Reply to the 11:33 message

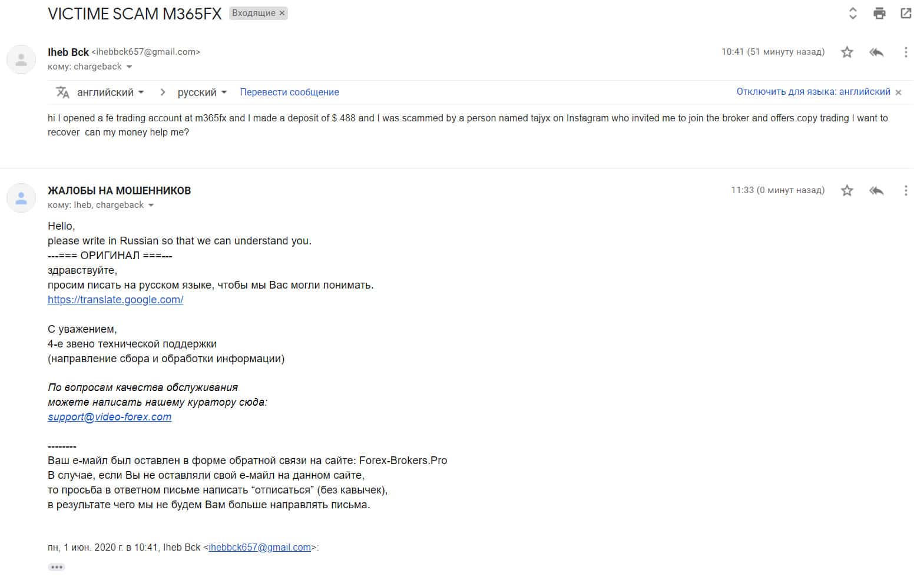pos(876,191)
